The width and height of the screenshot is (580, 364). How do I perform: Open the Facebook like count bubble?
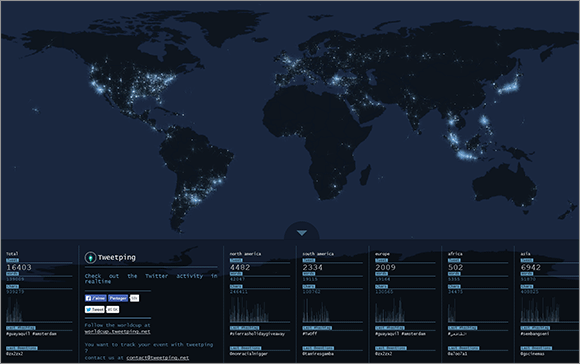(x=135, y=298)
